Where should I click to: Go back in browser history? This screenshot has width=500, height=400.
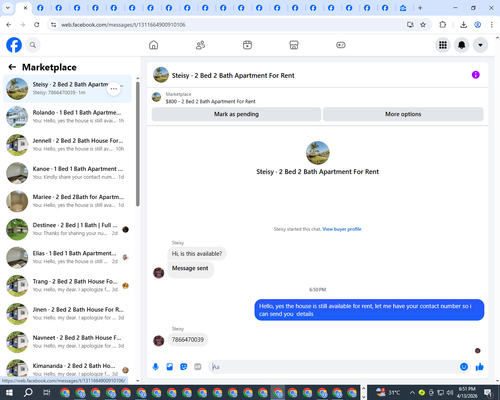[x=9, y=25]
